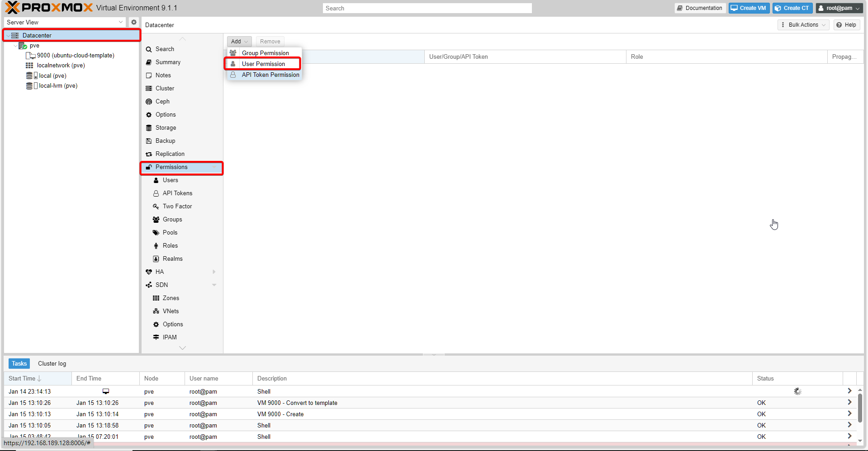Click the gear icon beside Server View

(x=134, y=22)
